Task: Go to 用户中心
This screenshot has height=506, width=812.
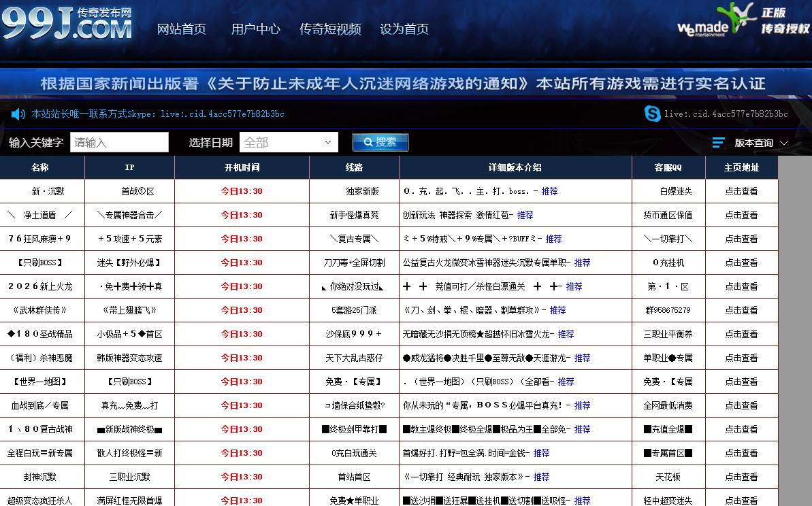Action: 255,29
